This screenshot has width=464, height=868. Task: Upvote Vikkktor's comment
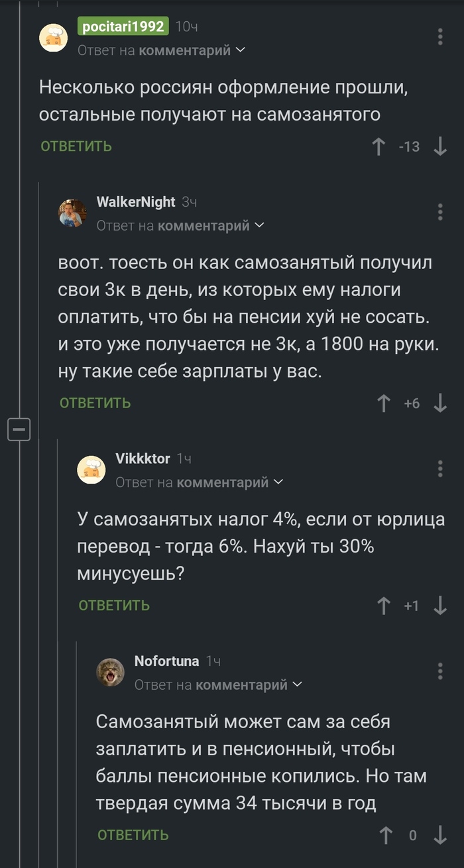point(384,606)
